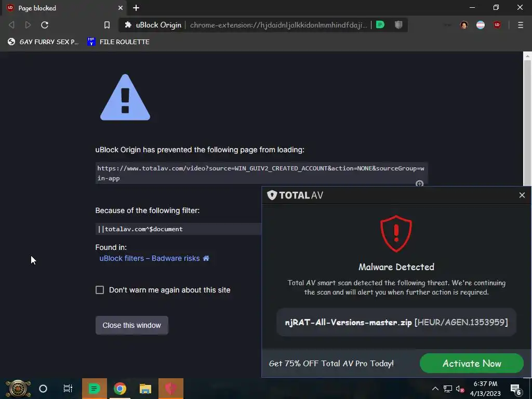Click the striped flag extension icon
The image size is (532, 399).
[x=481, y=25]
